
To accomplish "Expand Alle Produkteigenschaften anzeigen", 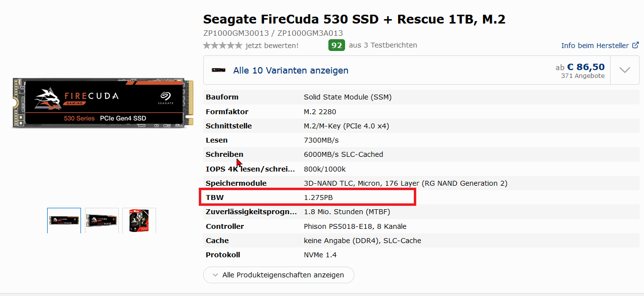I will tap(278, 275).
